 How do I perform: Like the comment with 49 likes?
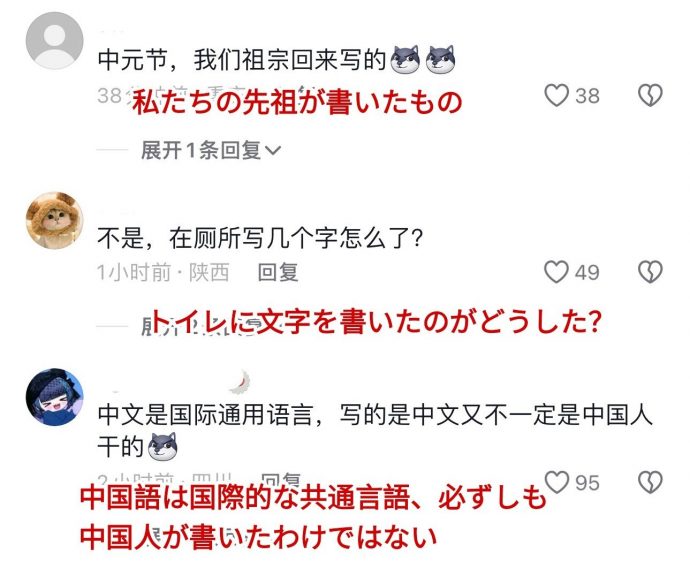[556, 272]
